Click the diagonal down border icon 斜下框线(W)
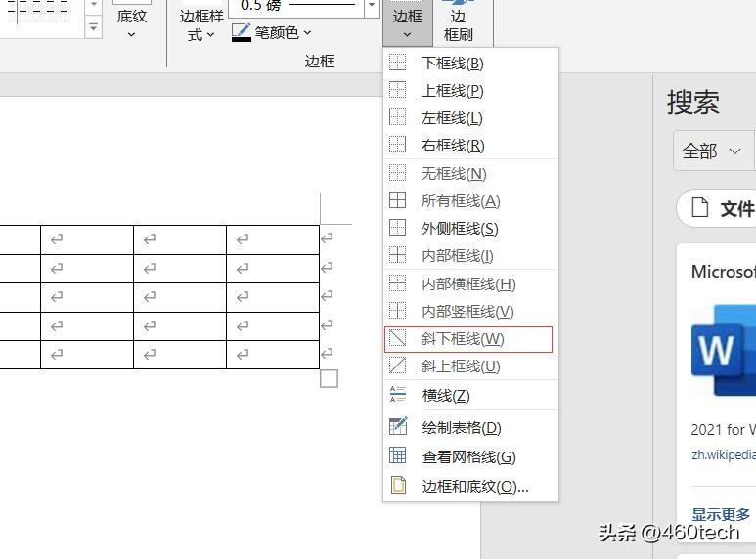Screen dimensions: 756x559 click(x=398, y=338)
